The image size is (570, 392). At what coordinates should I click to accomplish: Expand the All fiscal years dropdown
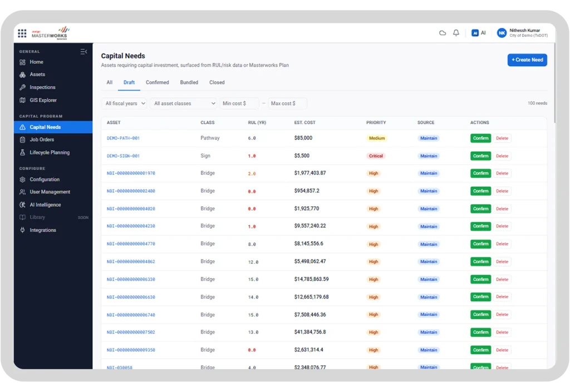point(124,103)
